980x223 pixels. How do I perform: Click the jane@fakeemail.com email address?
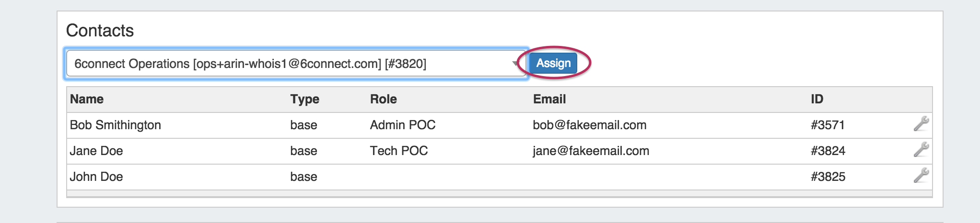tap(591, 151)
